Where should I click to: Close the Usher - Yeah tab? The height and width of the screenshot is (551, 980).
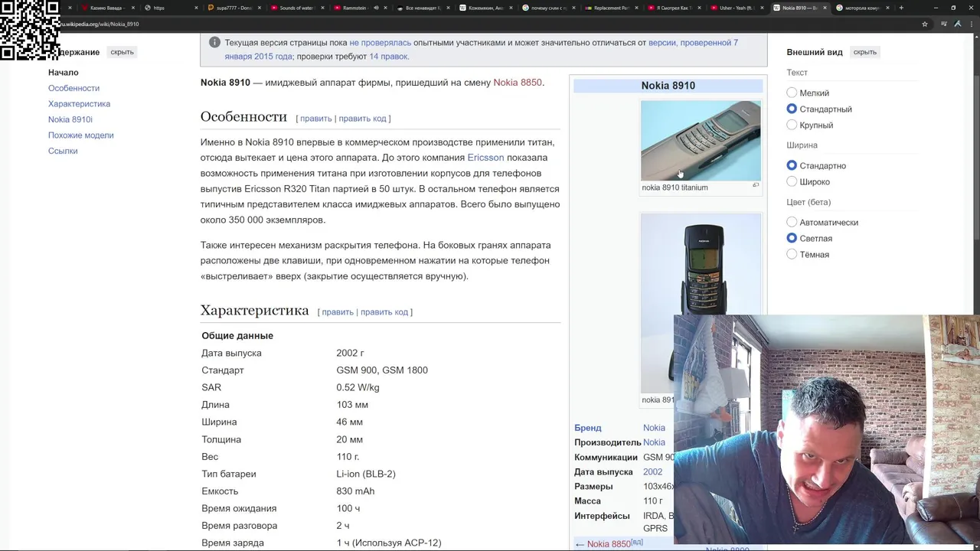[x=762, y=8]
